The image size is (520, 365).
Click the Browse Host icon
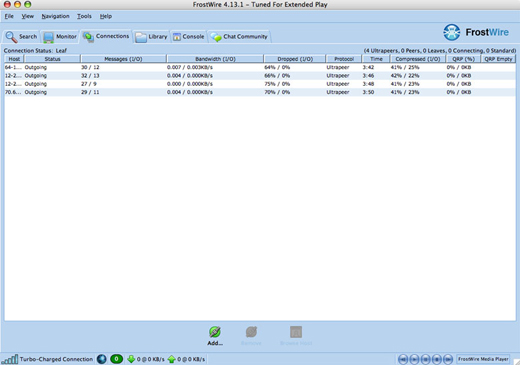(x=296, y=332)
